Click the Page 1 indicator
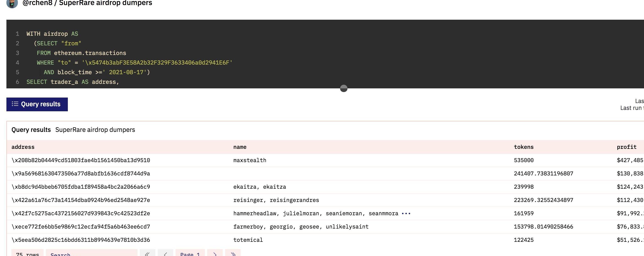The image size is (644, 256). pos(190,253)
